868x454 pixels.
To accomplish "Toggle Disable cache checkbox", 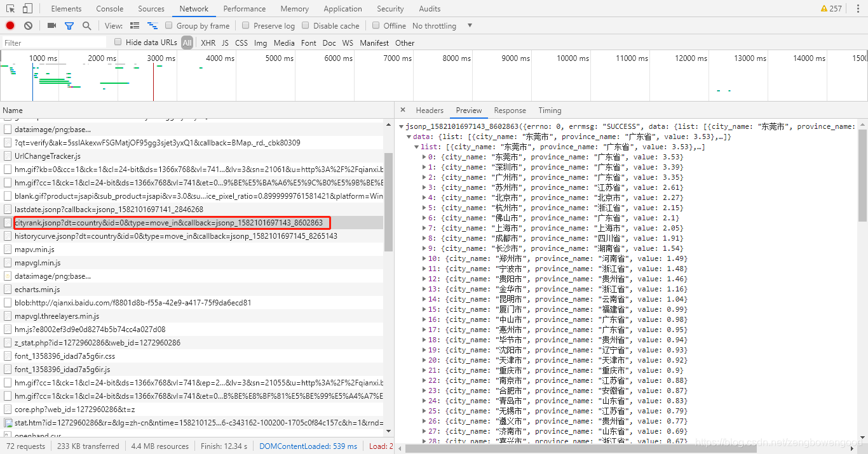I will (x=306, y=25).
